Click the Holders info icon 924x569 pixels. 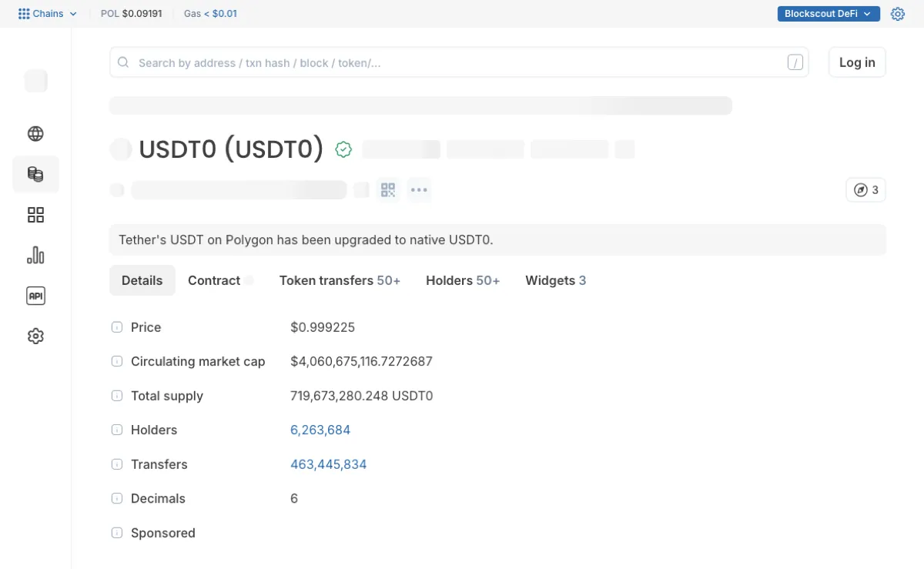(x=117, y=430)
